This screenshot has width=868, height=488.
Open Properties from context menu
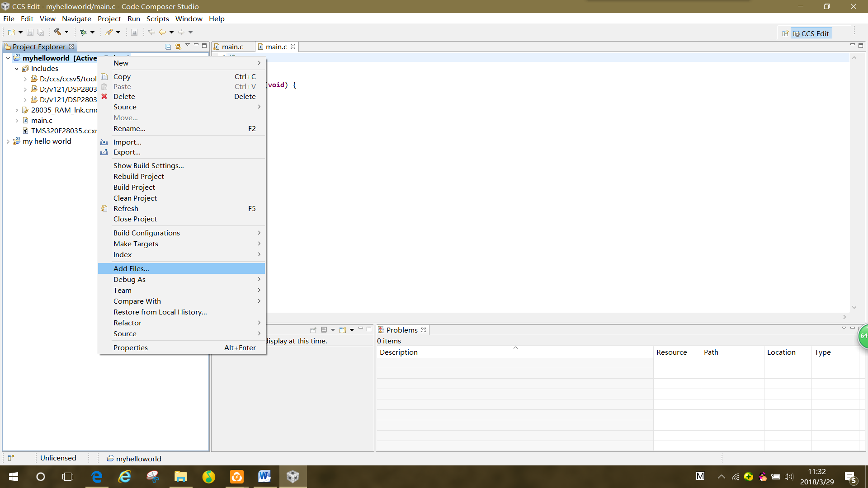(x=130, y=347)
